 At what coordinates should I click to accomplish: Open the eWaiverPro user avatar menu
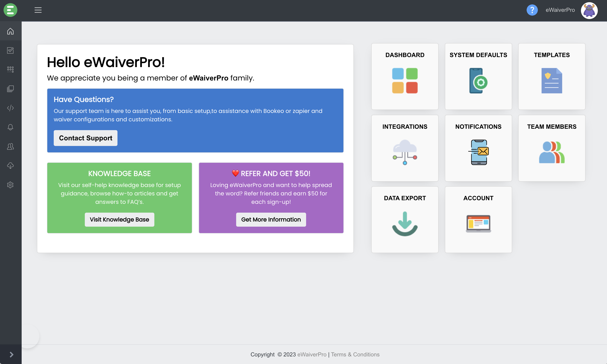point(589,11)
